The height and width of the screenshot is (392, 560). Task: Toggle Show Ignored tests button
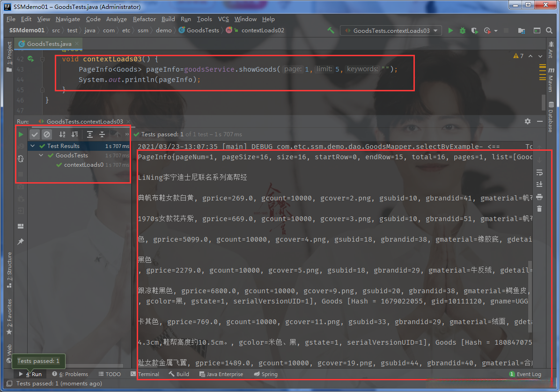(x=47, y=134)
